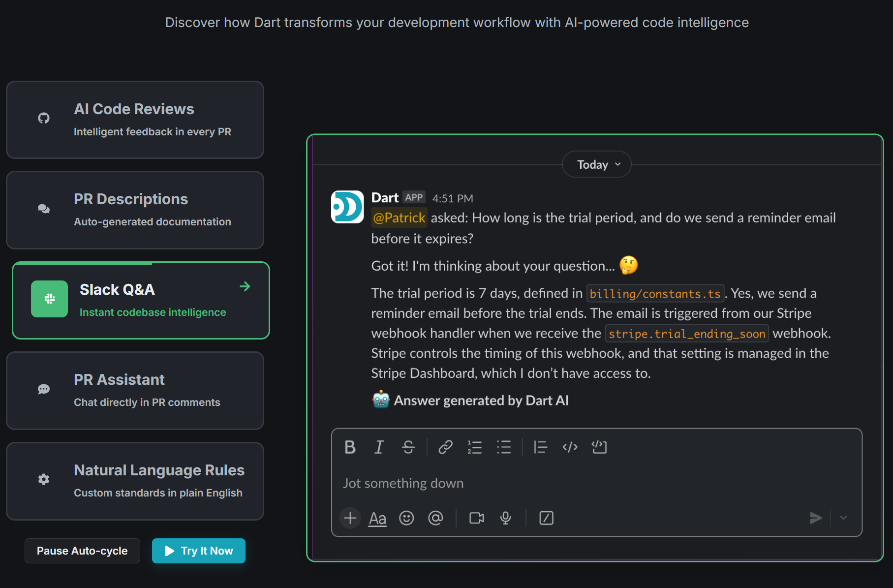The image size is (893, 588).
Task: Apply strikethrough formatting in the composer
Action: [x=408, y=447]
